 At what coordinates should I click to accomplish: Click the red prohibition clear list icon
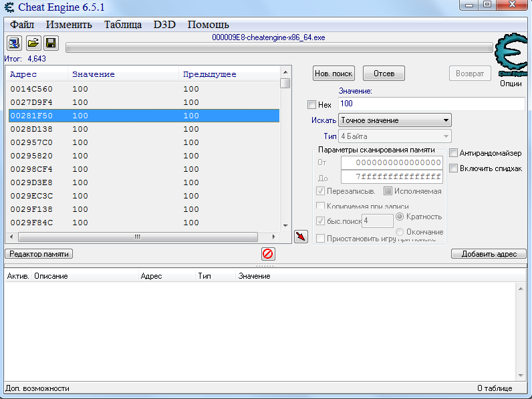click(268, 254)
